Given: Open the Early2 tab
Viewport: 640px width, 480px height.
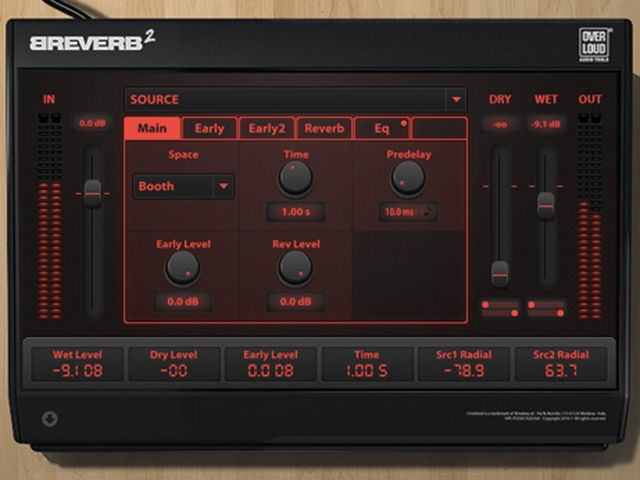Looking at the screenshot, I should pyautogui.click(x=267, y=128).
